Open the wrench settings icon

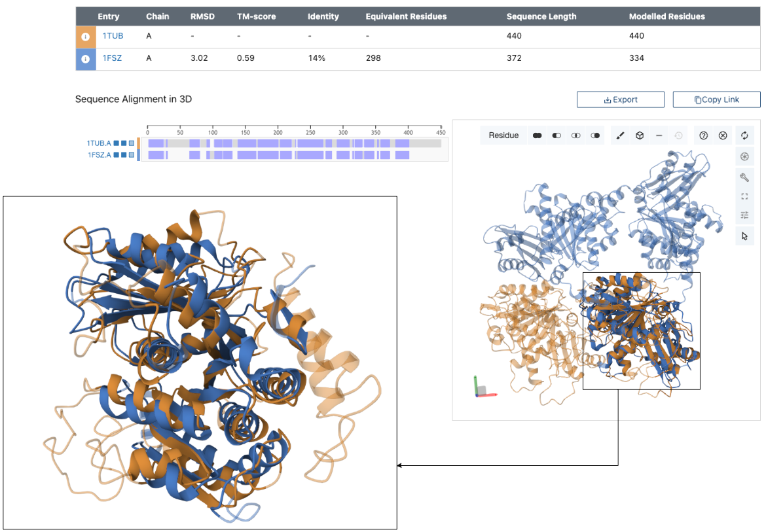point(744,177)
